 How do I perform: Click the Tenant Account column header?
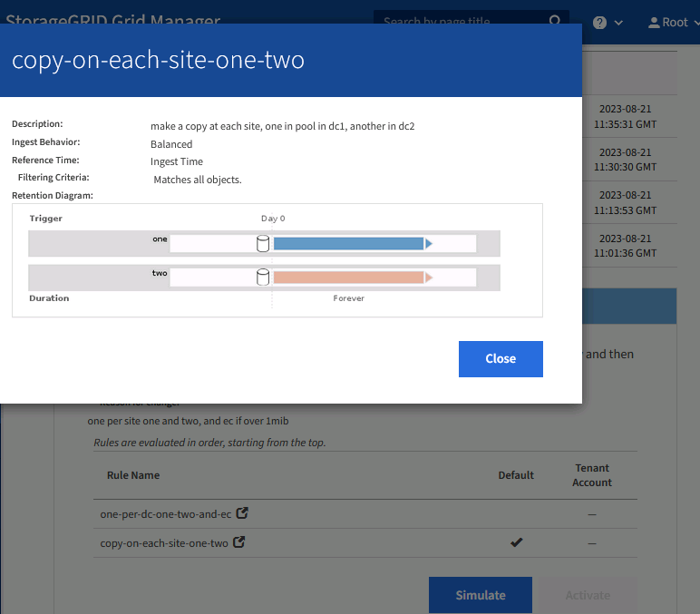click(592, 475)
